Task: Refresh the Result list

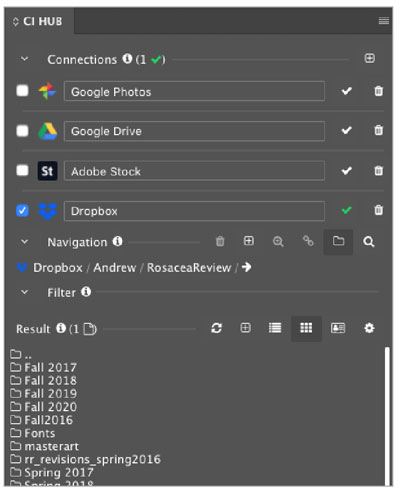Action: click(x=216, y=328)
